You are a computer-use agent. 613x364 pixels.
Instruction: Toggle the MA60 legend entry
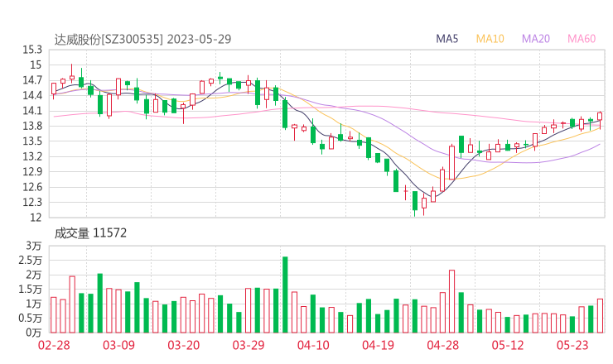pos(582,39)
